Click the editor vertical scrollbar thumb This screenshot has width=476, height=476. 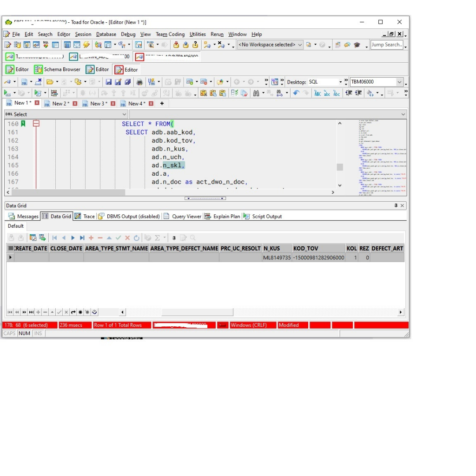pos(340,167)
